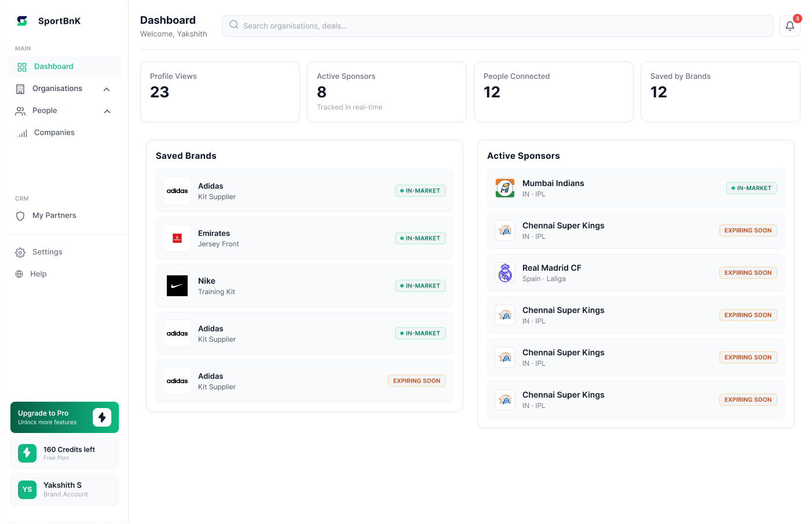Click Real Madrid EXPIRING SOON badge
Screen dimensions: 812x524
pyautogui.click(x=748, y=272)
